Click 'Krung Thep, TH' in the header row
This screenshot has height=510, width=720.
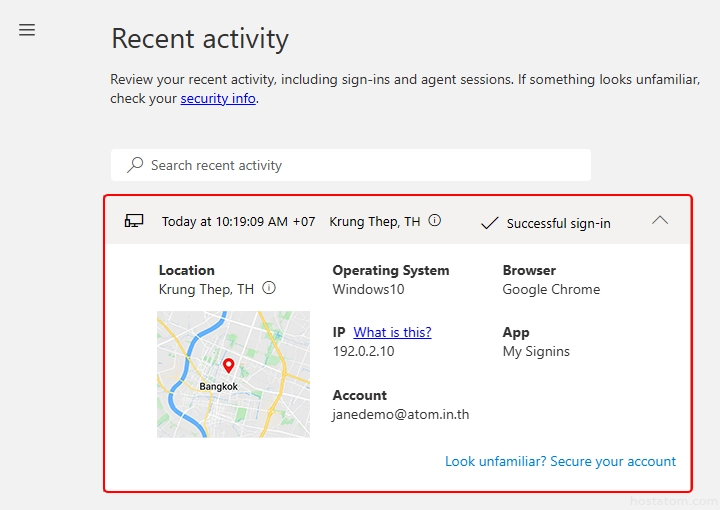(375, 222)
